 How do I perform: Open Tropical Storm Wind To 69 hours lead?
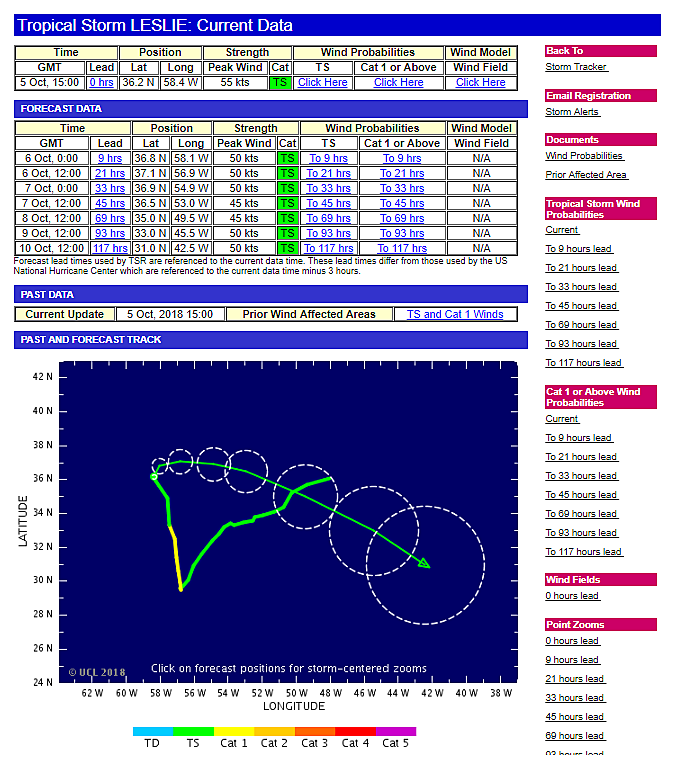click(x=582, y=325)
